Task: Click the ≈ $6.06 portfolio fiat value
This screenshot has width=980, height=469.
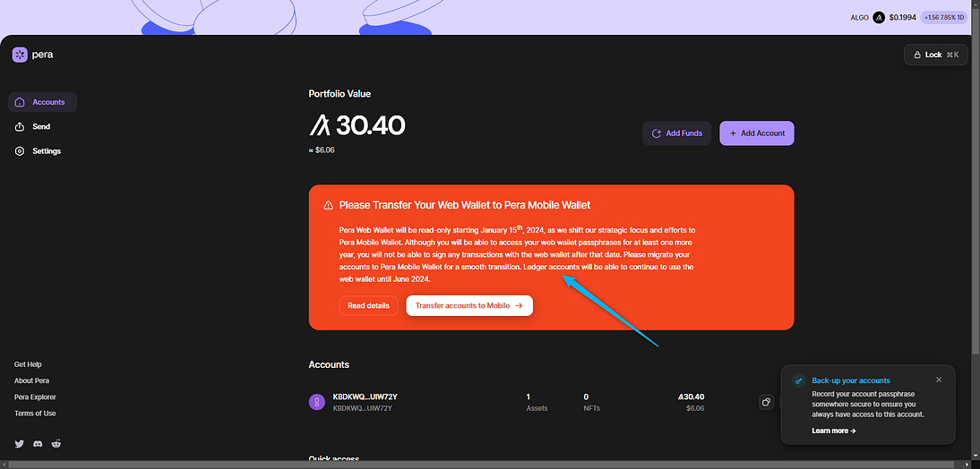Action: pos(322,149)
